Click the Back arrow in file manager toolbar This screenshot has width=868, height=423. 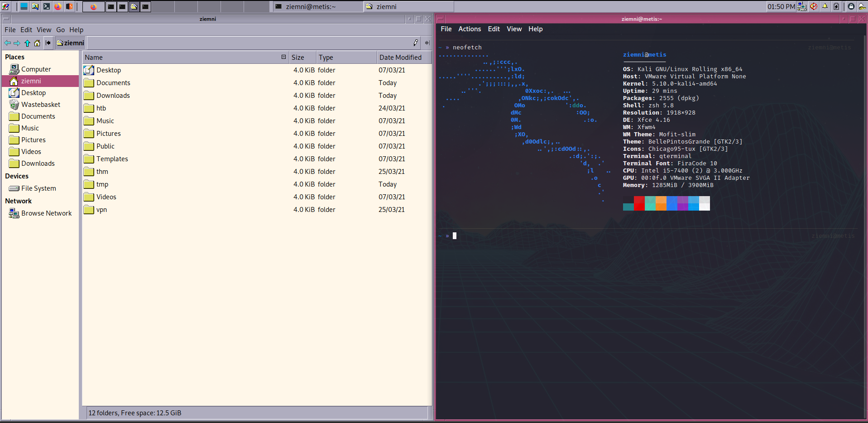(7, 43)
